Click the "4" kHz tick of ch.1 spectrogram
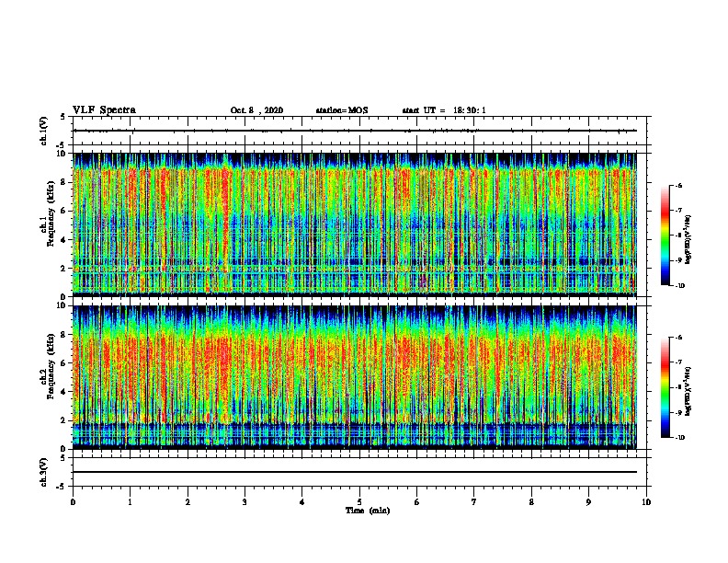This screenshot has width=728, height=563. (x=63, y=240)
